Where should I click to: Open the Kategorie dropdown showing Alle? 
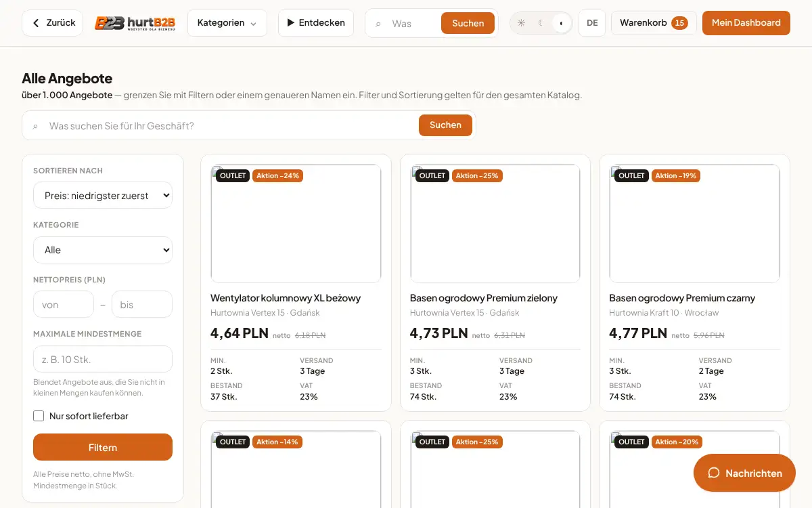point(103,250)
